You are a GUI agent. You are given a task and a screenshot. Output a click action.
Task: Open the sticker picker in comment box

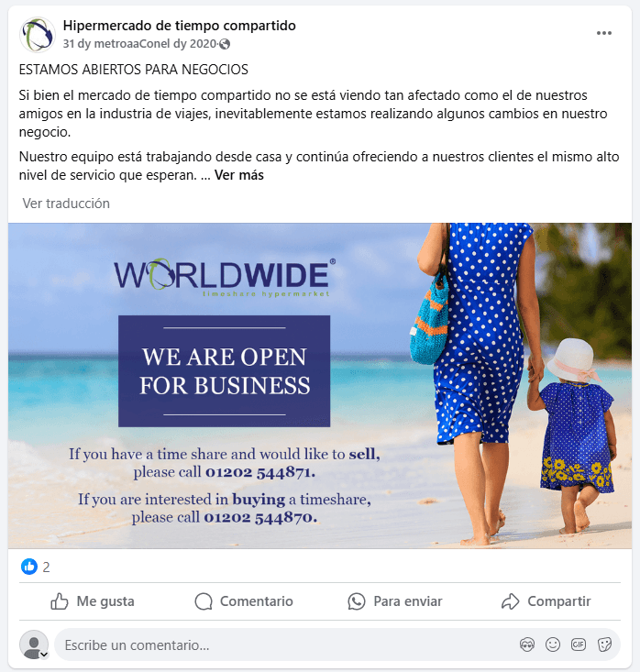604,644
